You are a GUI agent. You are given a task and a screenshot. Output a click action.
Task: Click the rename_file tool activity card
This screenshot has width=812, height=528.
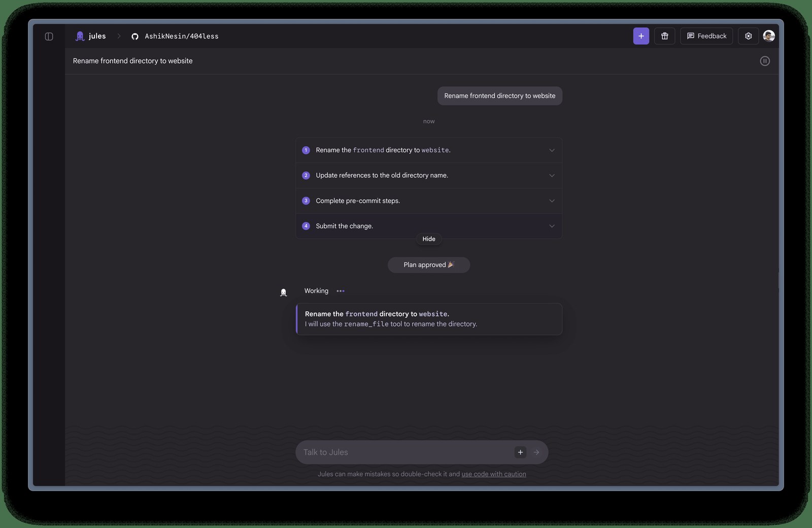tap(429, 319)
